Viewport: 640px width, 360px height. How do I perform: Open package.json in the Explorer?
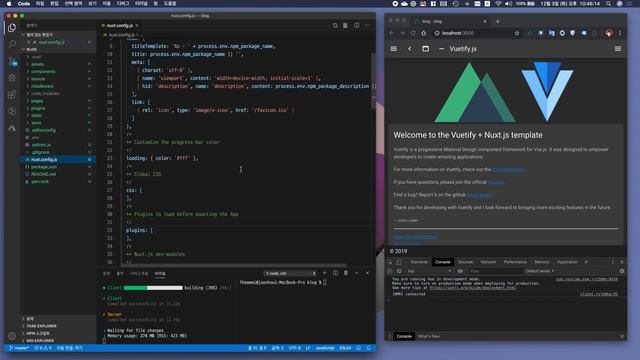pyautogui.click(x=44, y=167)
